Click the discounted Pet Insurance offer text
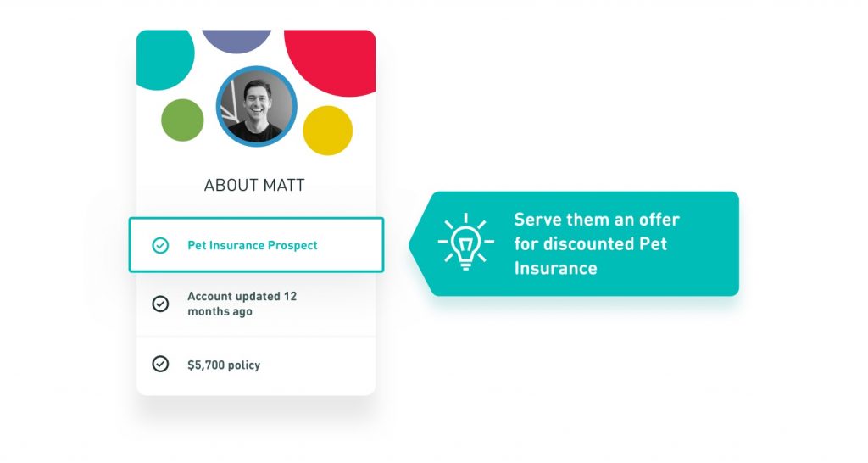Viewport: 868px width, 463px height. point(596,243)
